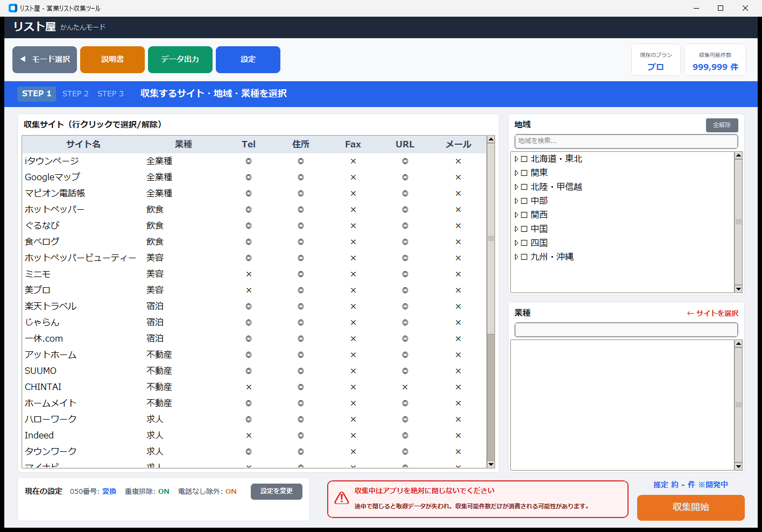762x532 pixels.
Task: Expand the 北陸・甲信越 tree node
Action: 517,187
